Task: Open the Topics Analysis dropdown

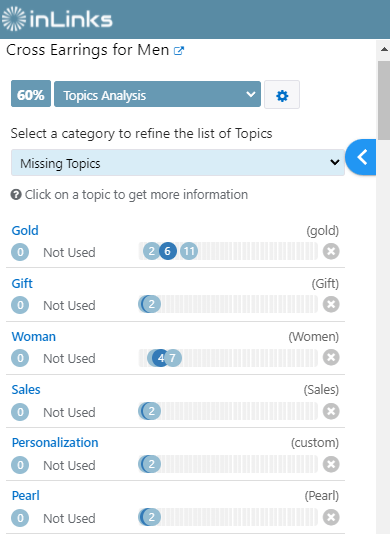Action: (x=157, y=94)
